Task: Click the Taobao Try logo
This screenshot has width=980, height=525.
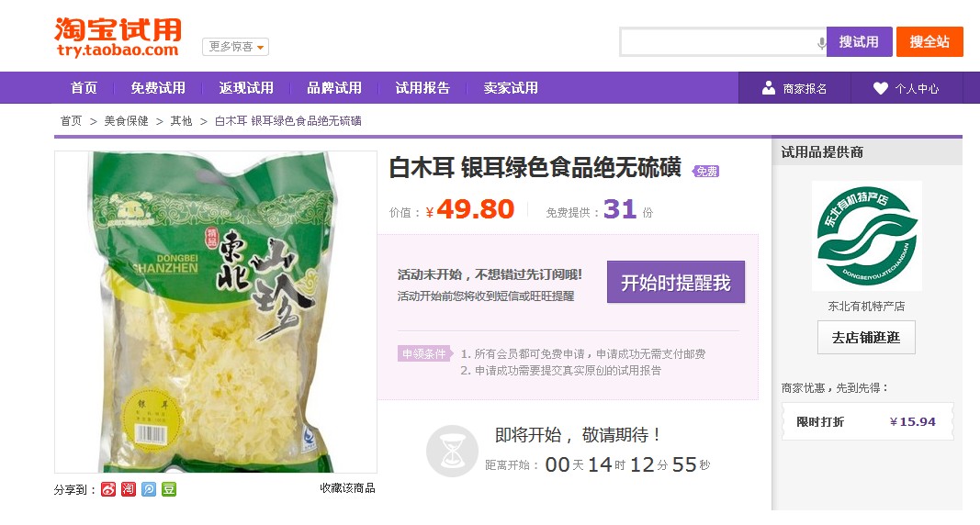Action: click(x=118, y=38)
